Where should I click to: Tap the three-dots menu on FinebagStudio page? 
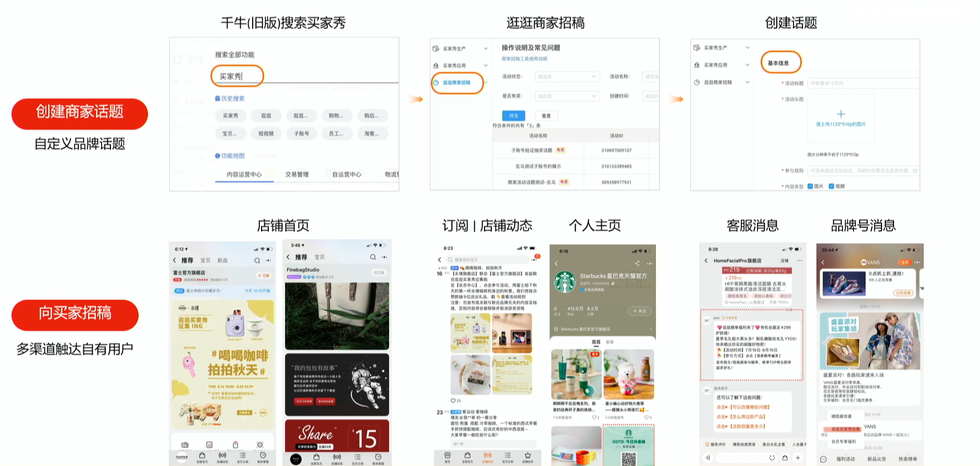click(x=384, y=257)
